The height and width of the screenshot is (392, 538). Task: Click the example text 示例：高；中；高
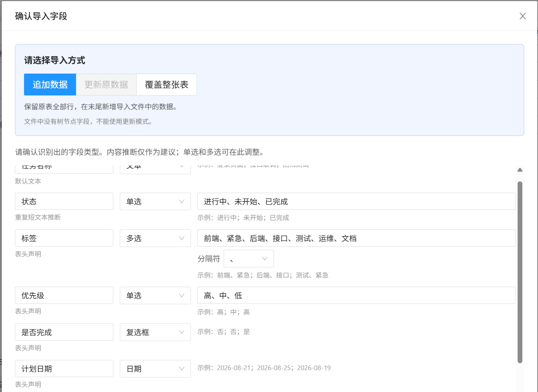tap(224, 312)
